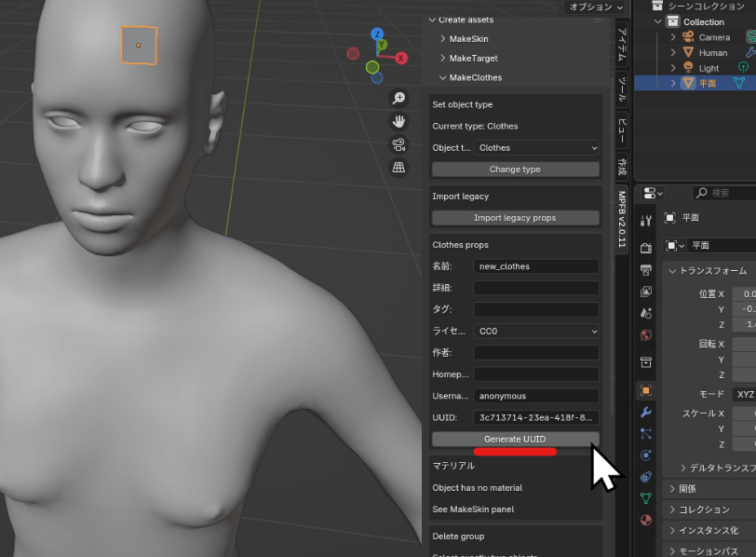Click the 名前 new_clothes text field
This screenshot has height=557, width=756.
tap(536, 266)
